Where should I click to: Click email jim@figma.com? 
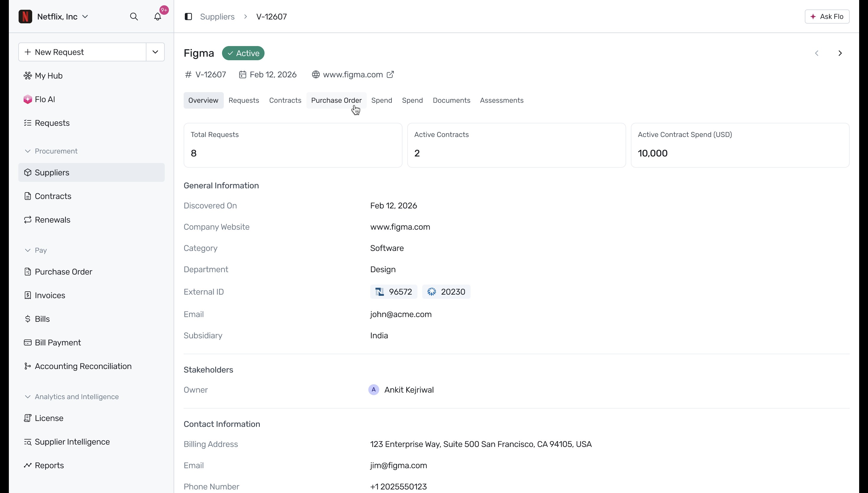(399, 466)
